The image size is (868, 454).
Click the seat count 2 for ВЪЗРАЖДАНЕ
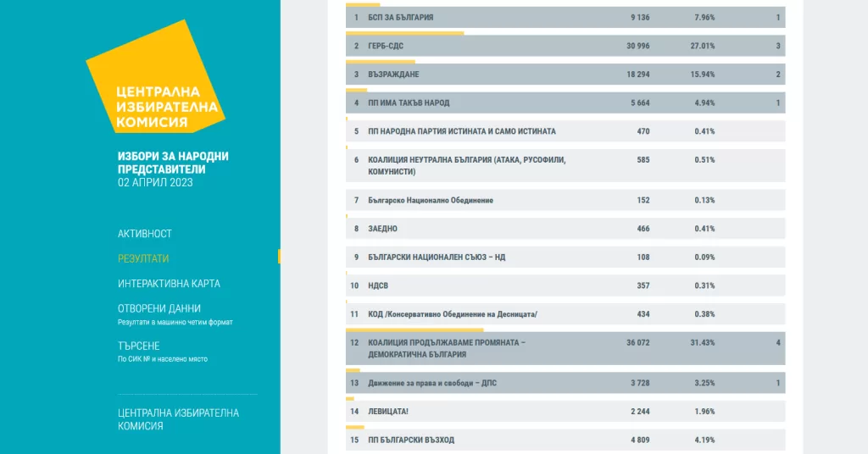(x=778, y=74)
